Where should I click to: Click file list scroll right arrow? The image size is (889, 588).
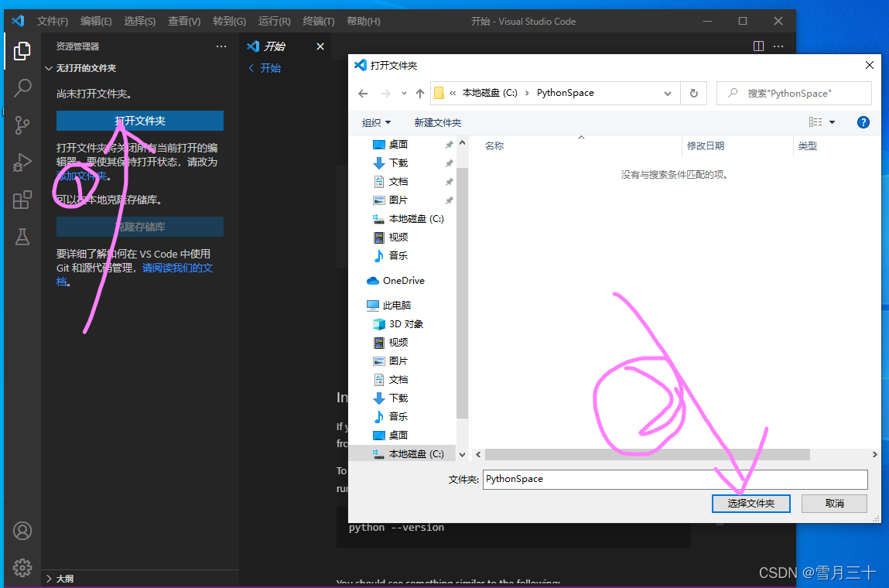(874, 455)
